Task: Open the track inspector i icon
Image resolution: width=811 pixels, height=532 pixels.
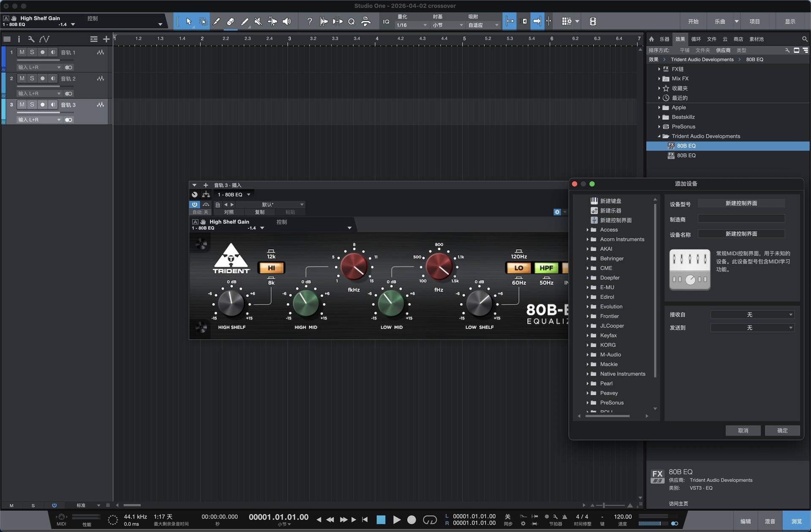Action: (x=19, y=39)
